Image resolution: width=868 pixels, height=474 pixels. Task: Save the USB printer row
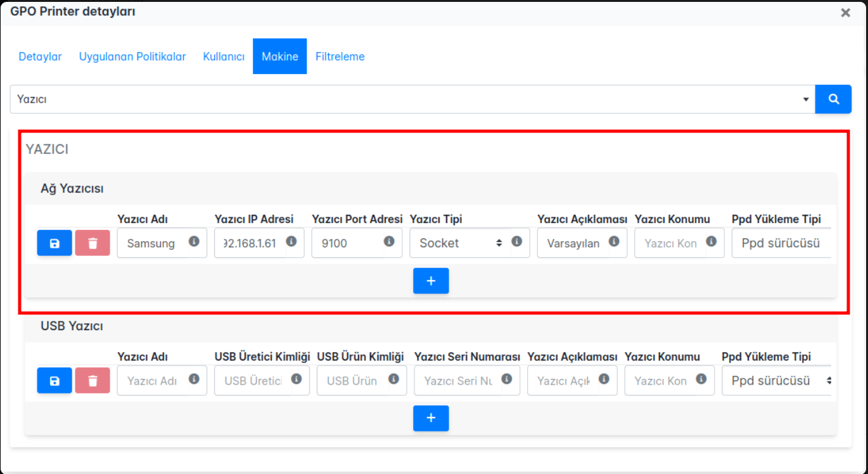tap(54, 381)
